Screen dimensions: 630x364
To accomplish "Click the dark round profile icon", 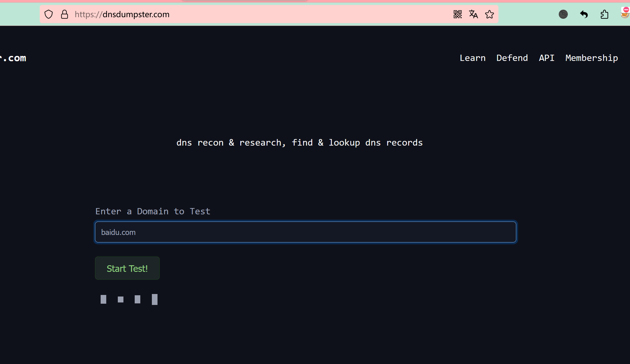I will (x=563, y=14).
